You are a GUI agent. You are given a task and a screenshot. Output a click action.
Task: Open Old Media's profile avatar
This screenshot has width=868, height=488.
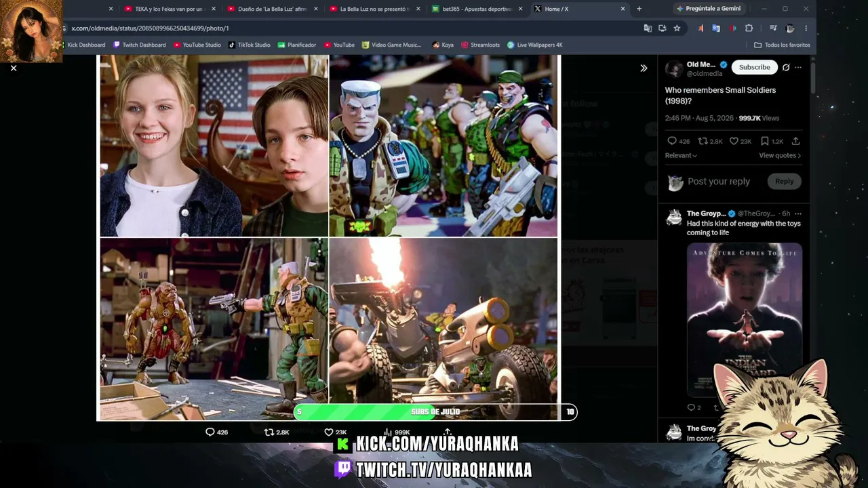click(x=674, y=68)
